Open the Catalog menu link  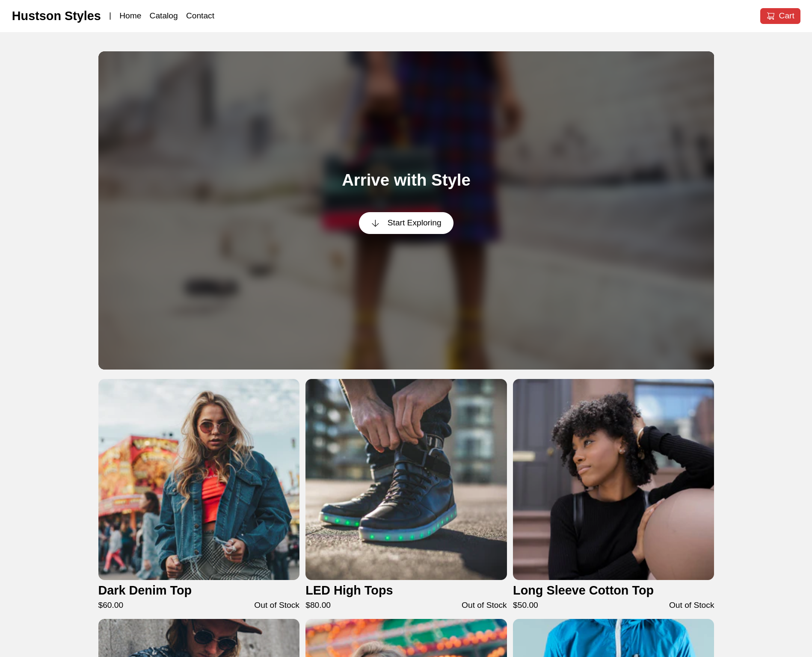pyautogui.click(x=163, y=16)
